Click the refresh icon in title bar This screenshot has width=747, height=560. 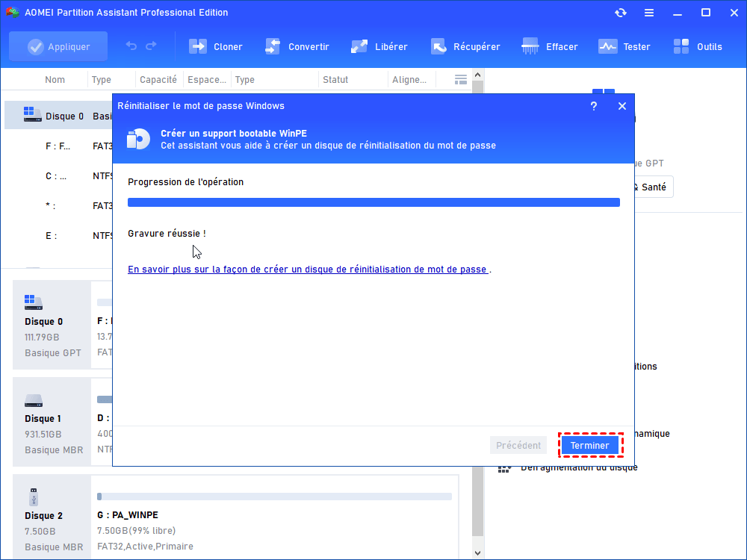(621, 13)
